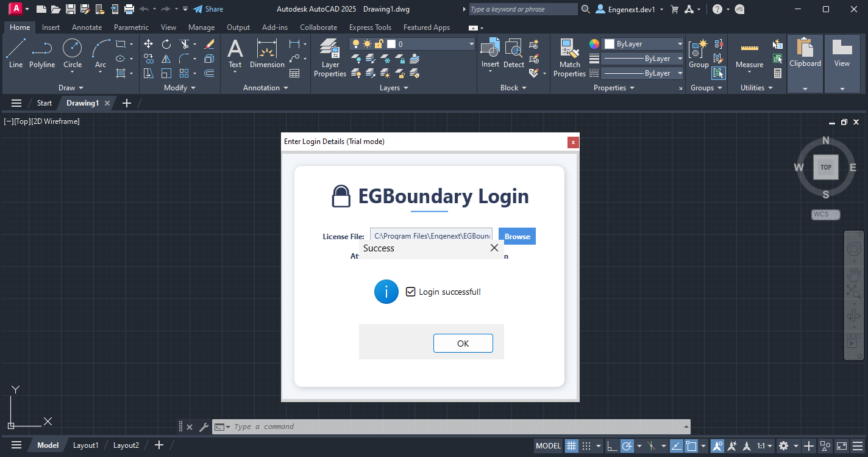Open the annotation scale 1:1 dropdown
The width and height of the screenshot is (868, 457).
tap(764, 446)
